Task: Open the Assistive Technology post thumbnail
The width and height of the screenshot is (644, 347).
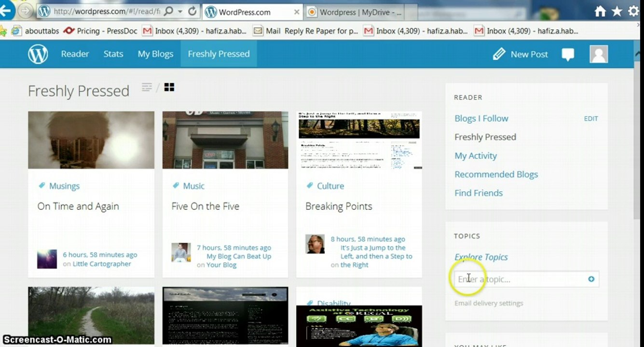Action: click(x=359, y=326)
